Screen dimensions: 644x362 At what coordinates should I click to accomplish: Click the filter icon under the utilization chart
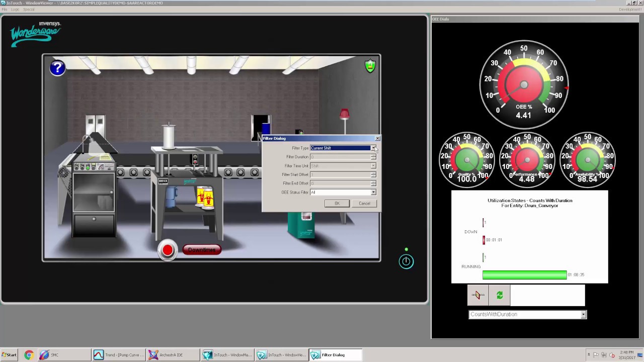[478, 295]
